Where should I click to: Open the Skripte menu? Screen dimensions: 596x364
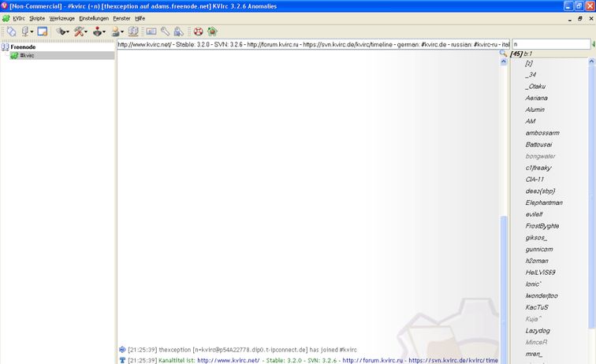coord(37,17)
